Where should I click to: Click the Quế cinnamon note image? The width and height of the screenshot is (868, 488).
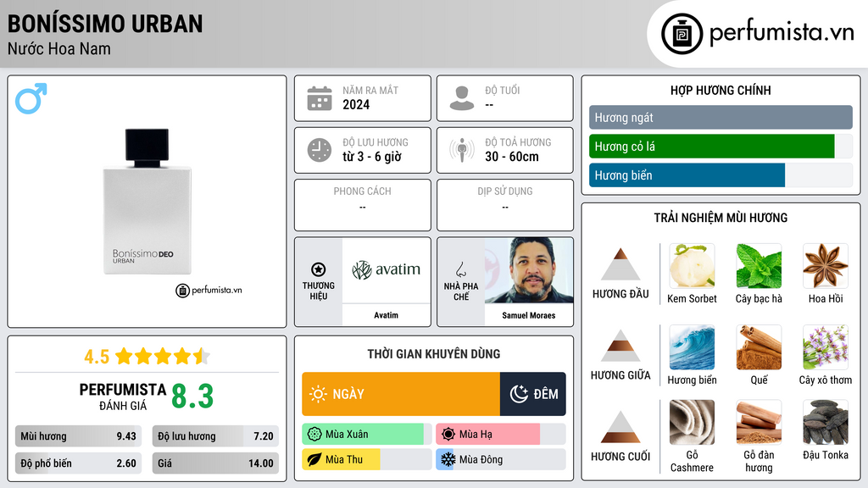(x=759, y=347)
